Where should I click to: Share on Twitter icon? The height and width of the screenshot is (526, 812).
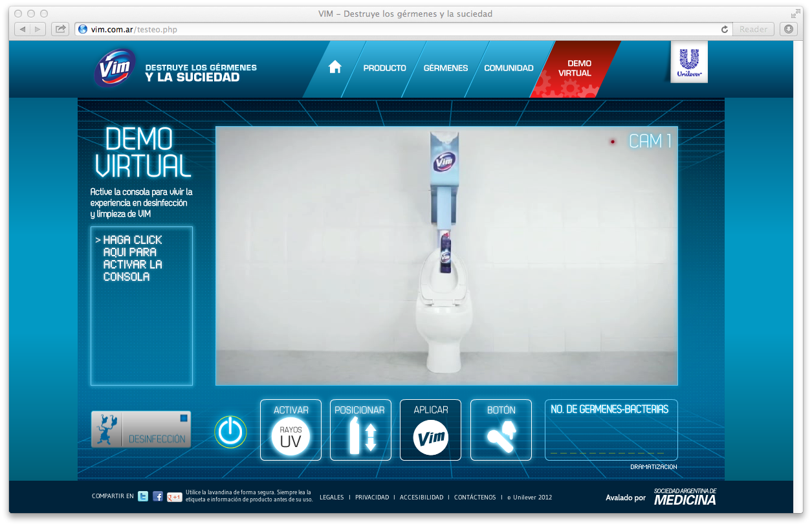click(x=143, y=496)
